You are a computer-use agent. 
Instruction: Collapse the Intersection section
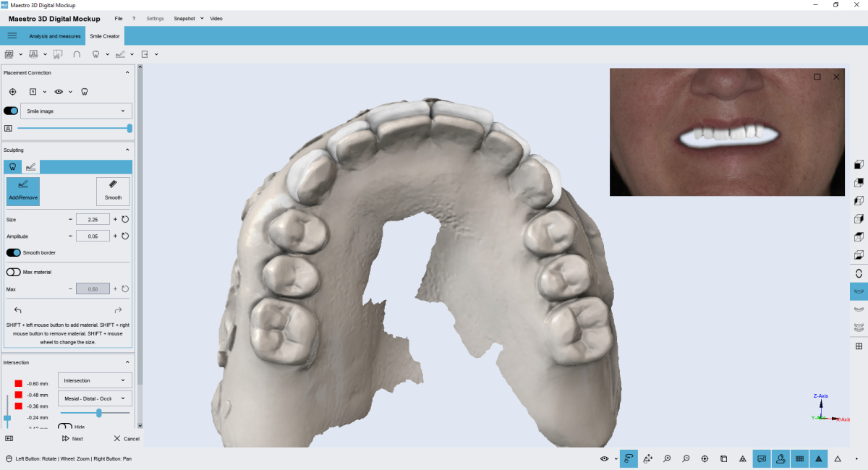click(128, 362)
